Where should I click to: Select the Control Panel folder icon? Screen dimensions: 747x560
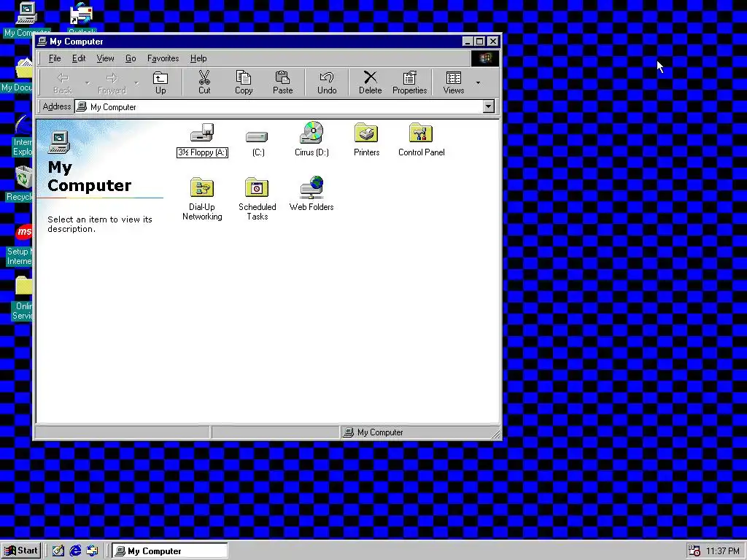click(421, 133)
